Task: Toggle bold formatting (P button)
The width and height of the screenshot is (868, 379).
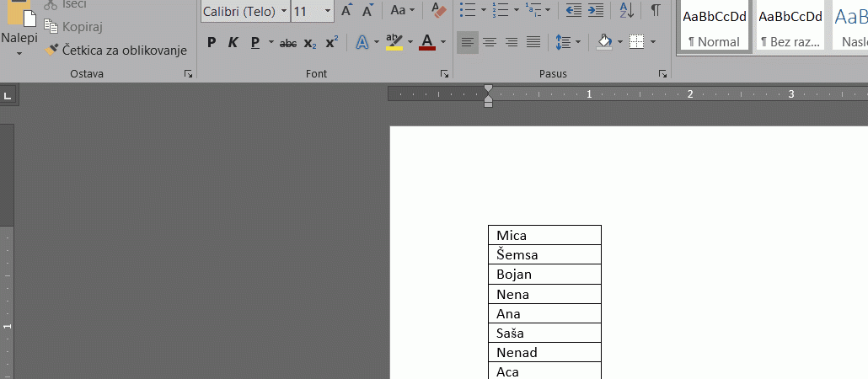Action: coord(212,43)
